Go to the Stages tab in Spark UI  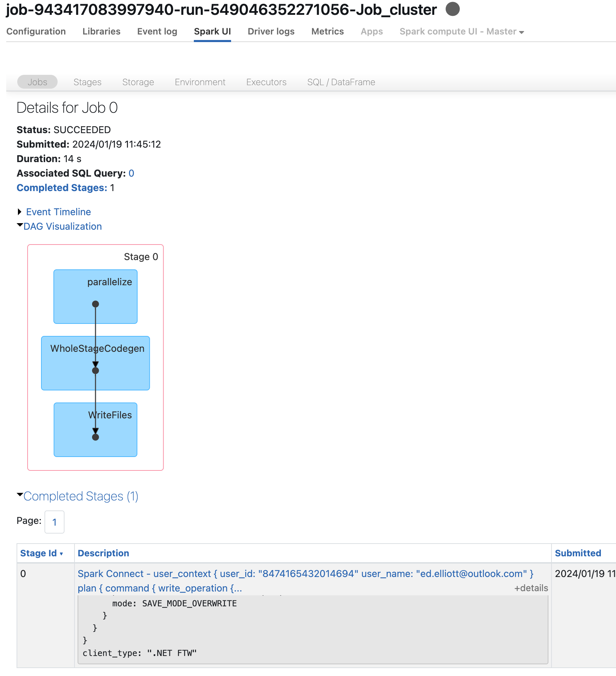tap(87, 82)
